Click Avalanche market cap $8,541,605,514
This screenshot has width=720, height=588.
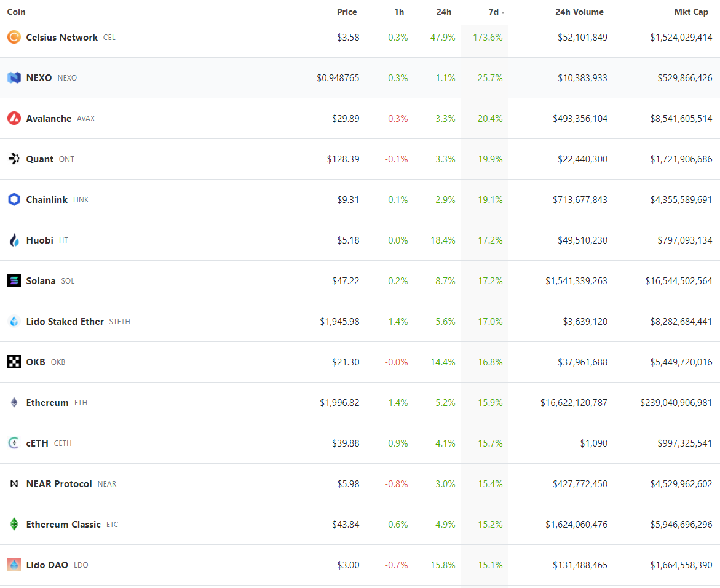pyautogui.click(x=681, y=119)
